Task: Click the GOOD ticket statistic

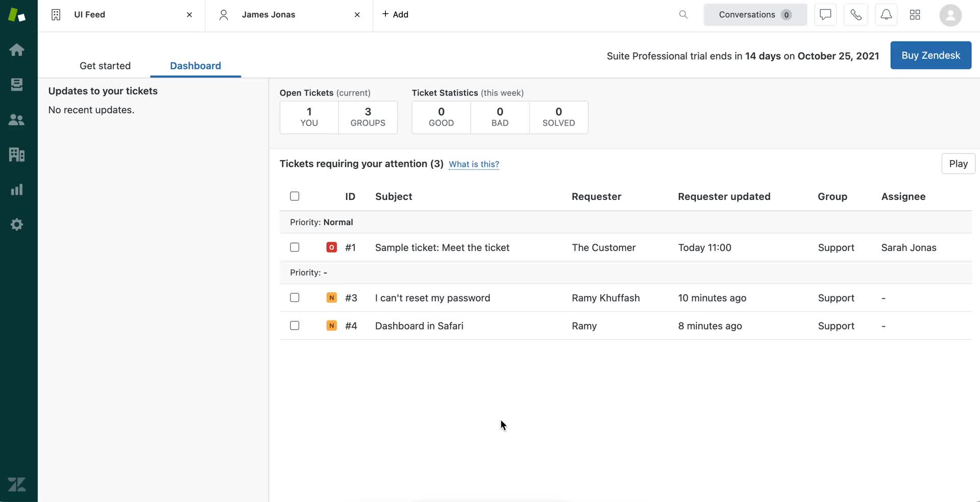Action: pyautogui.click(x=442, y=117)
